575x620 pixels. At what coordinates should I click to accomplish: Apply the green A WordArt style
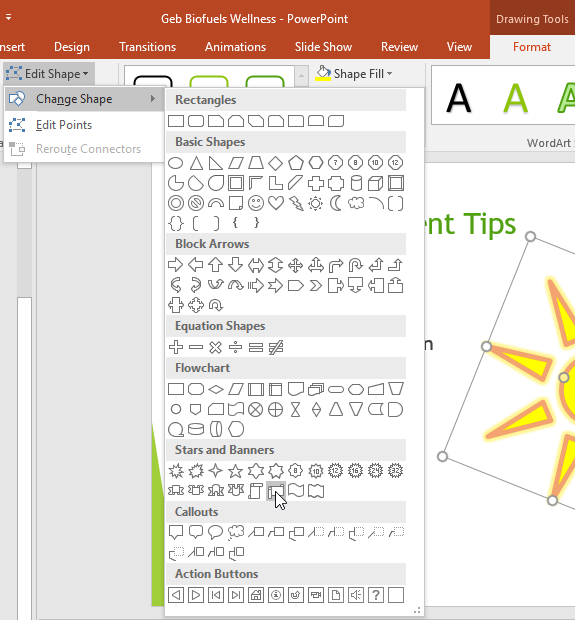(x=515, y=98)
